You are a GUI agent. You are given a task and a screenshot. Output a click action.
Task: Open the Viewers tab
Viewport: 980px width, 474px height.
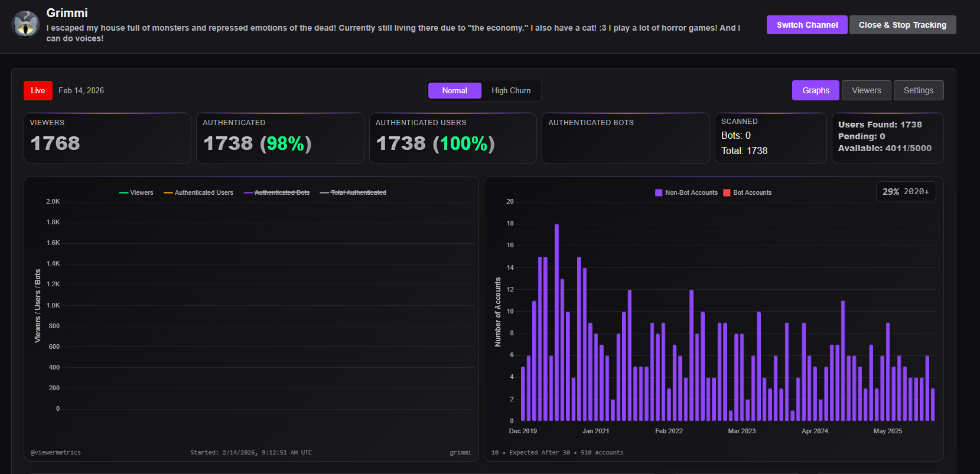click(867, 90)
